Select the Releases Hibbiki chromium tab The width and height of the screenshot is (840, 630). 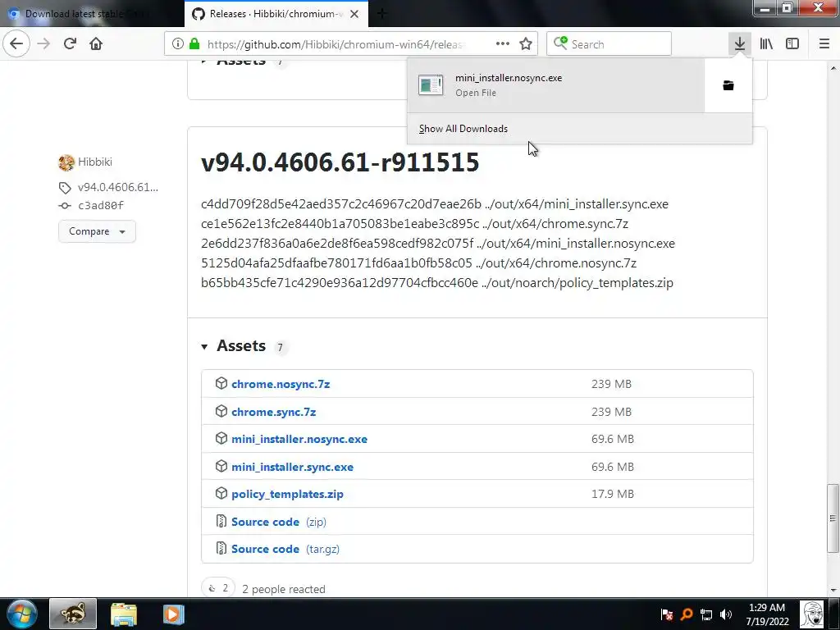pyautogui.click(x=276, y=14)
